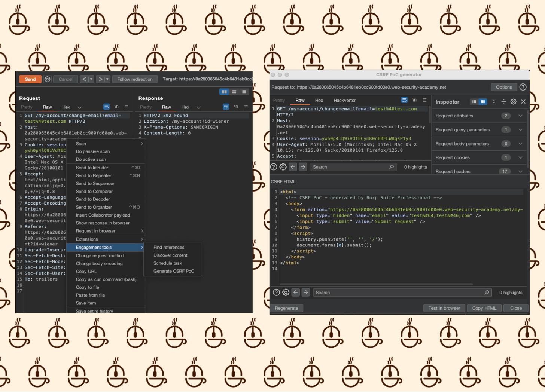Switch Request panel to Hex tab
Screen dimensions: 545x392
[x=66, y=107]
